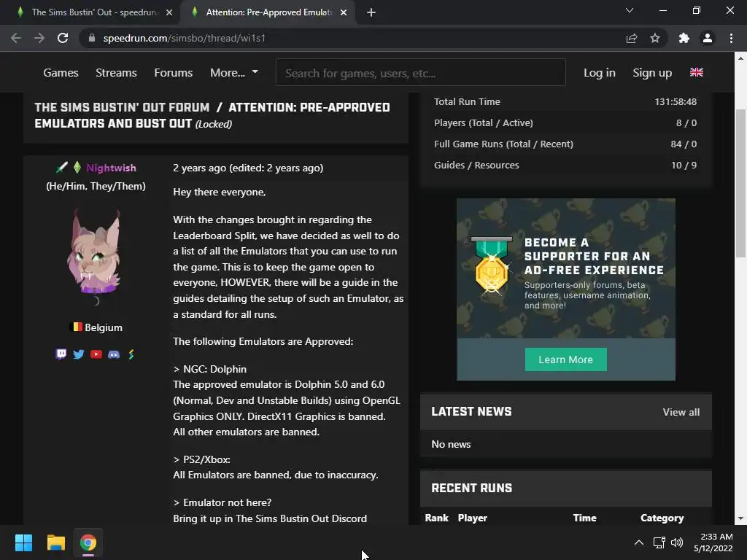
Task: Open Nightwish's Discord icon
Action: coord(114,354)
